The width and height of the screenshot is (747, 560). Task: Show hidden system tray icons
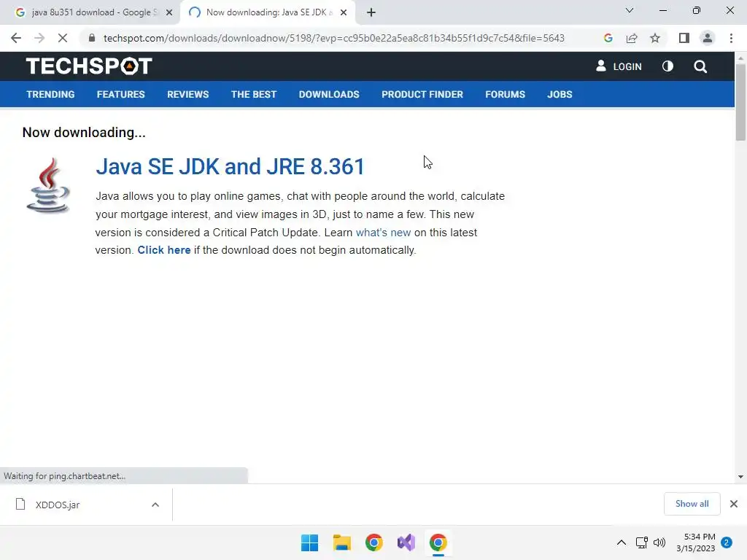point(622,542)
